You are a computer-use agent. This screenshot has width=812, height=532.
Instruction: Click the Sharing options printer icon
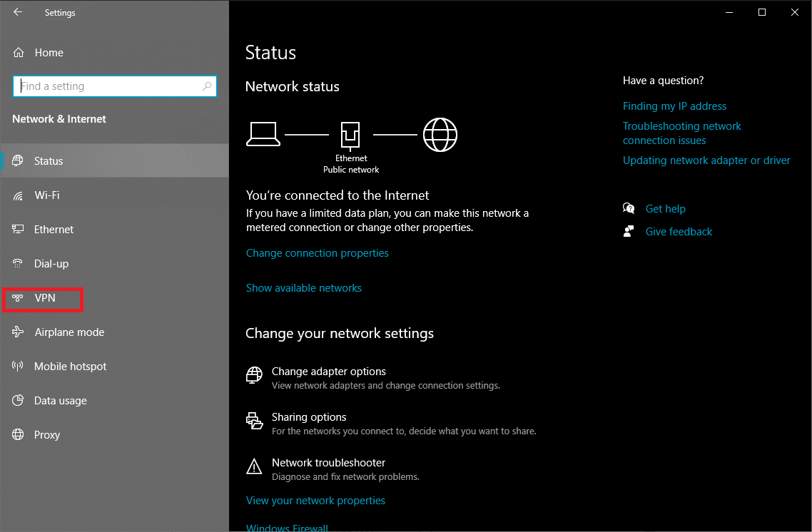point(254,421)
